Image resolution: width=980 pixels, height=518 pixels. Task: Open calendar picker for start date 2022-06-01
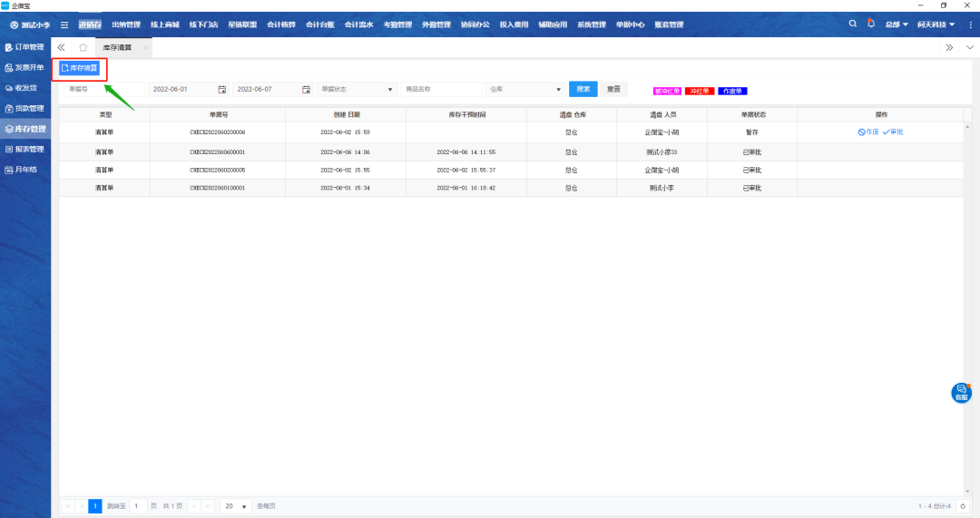pos(221,89)
